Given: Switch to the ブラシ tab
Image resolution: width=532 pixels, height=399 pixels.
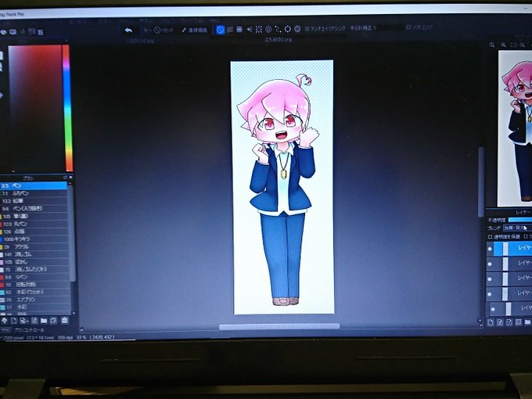Looking at the screenshot, I should pos(5,330).
